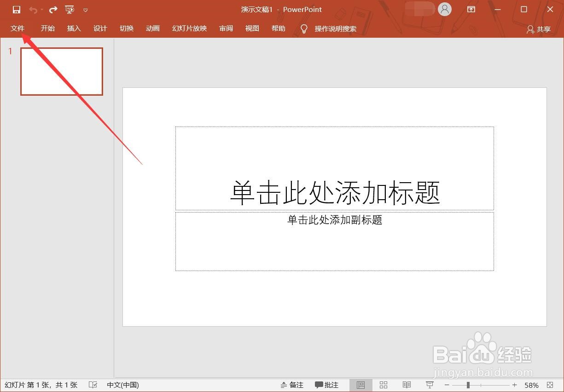This screenshot has height=392, width=564.
Task: Switch to Normal view icon in status bar
Action: pyautogui.click(x=361, y=385)
